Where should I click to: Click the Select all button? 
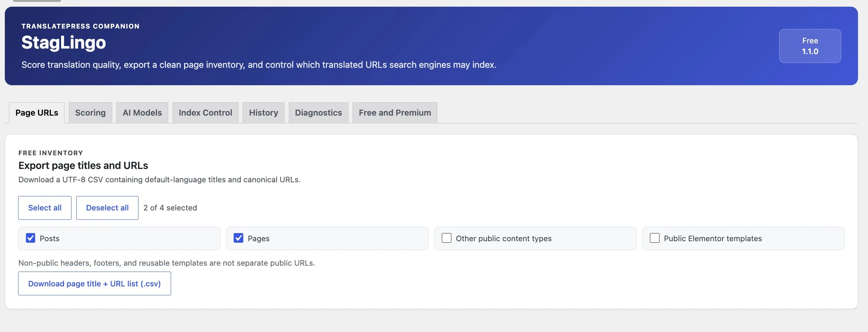(45, 208)
